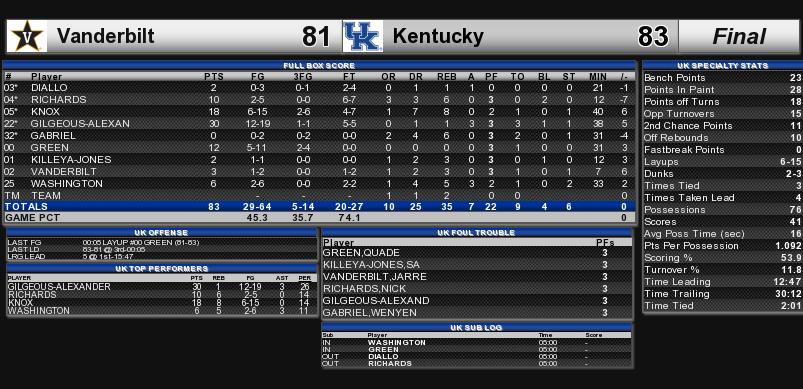Select the UK SPECIALTY STATS header
Viewport: 803px width, 389px height.
pyautogui.click(x=722, y=66)
